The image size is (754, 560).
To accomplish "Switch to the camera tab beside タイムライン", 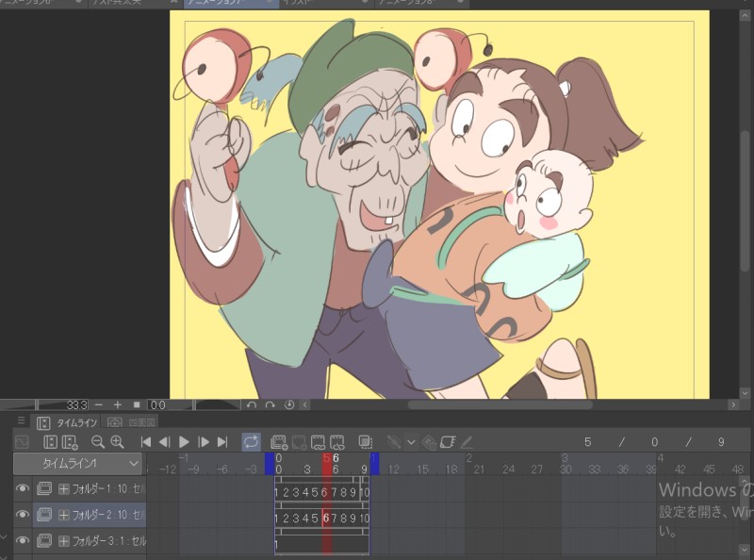I will (x=130, y=422).
